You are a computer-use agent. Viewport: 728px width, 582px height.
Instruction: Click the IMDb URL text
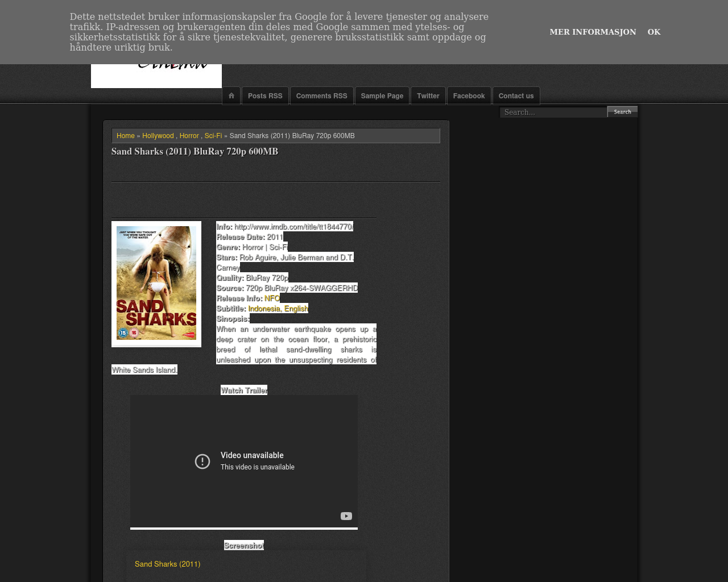(x=294, y=227)
